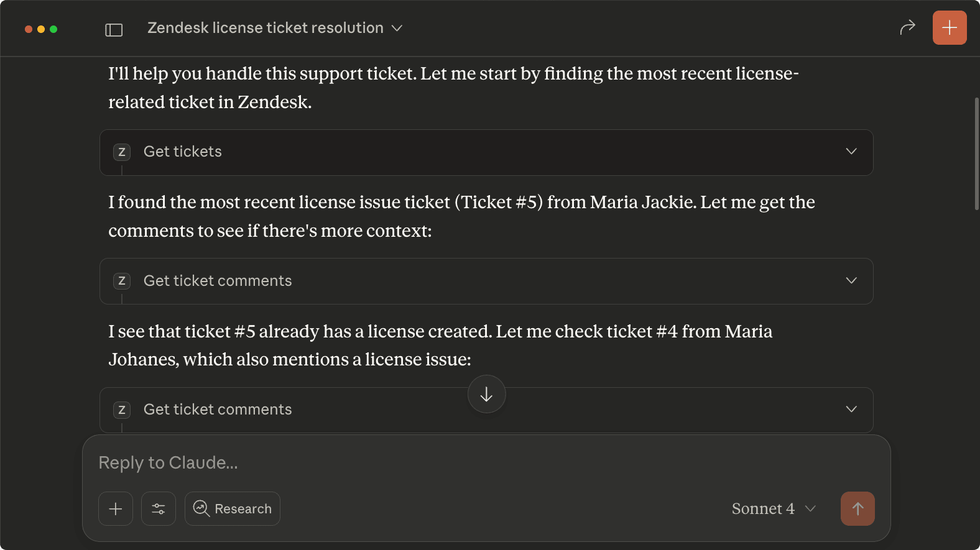Expand the first "Get ticket comments" result
Screen dimensions: 980x550
[851, 281]
